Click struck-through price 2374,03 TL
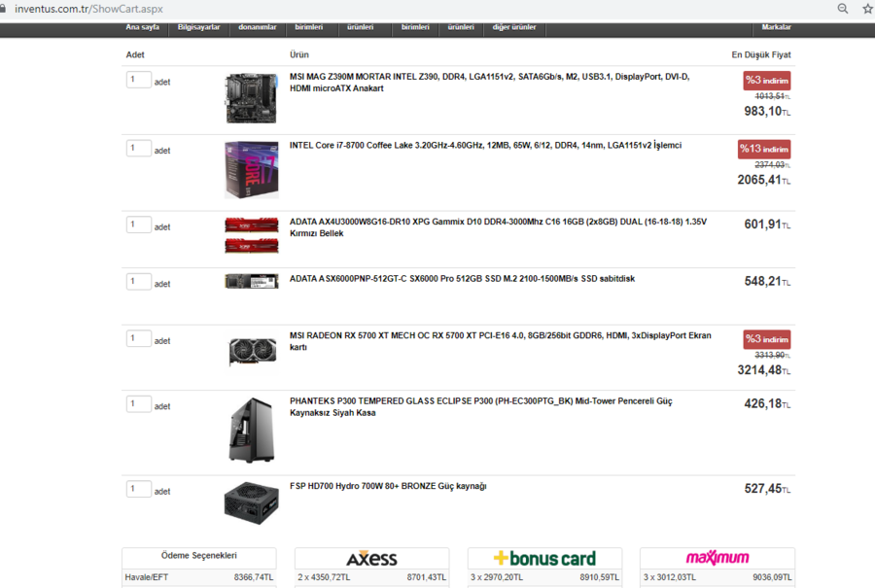The height and width of the screenshot is (588, 875). click(772, 164)
